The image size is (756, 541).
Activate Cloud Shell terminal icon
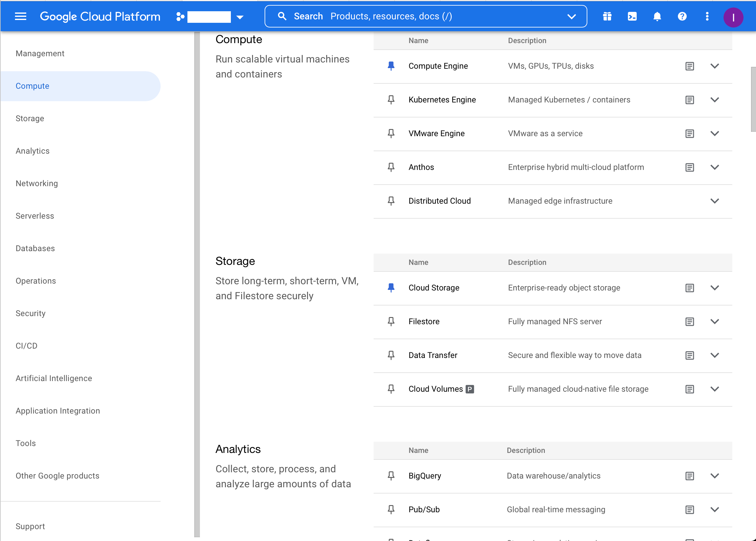632,16
